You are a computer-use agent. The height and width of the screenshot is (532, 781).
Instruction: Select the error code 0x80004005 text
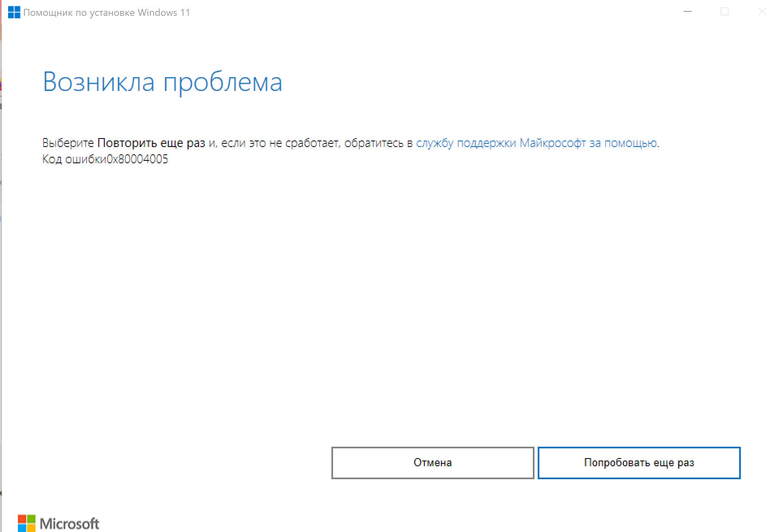137,159
